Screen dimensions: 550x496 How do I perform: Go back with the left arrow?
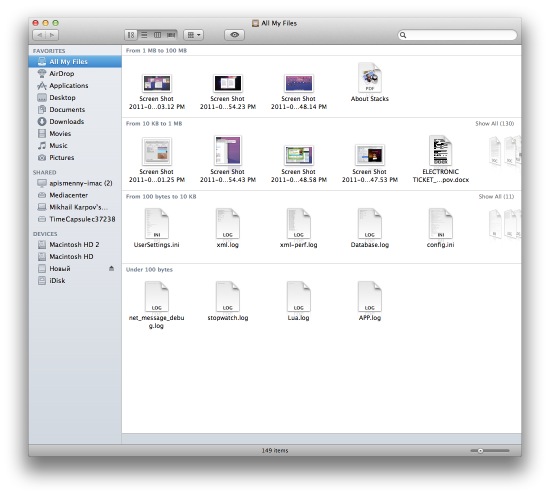[39, 35]
